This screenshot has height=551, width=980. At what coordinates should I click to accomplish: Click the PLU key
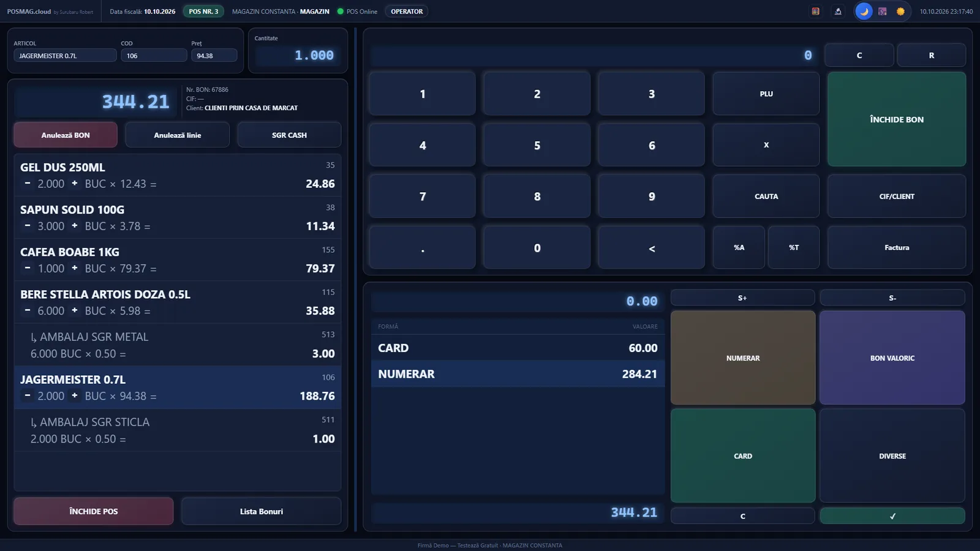[766, 94]
